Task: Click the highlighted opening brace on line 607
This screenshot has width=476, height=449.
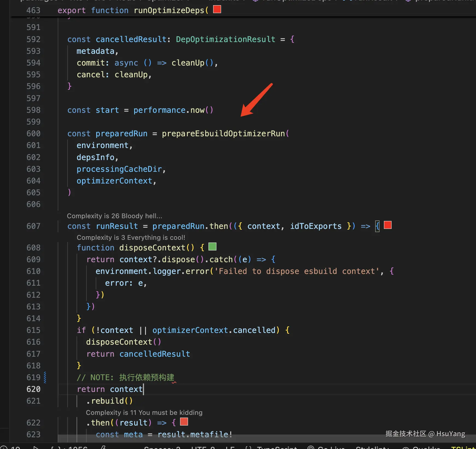Action: click(x=377, y=226)
